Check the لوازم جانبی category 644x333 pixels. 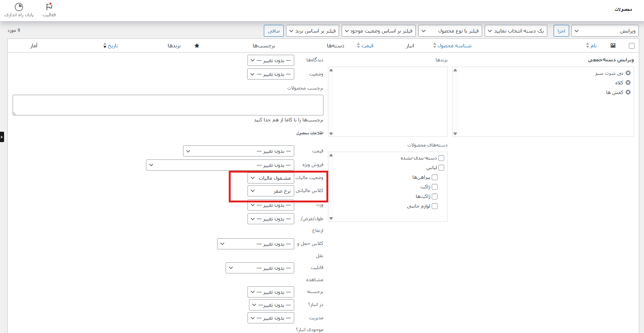(435, 206)
